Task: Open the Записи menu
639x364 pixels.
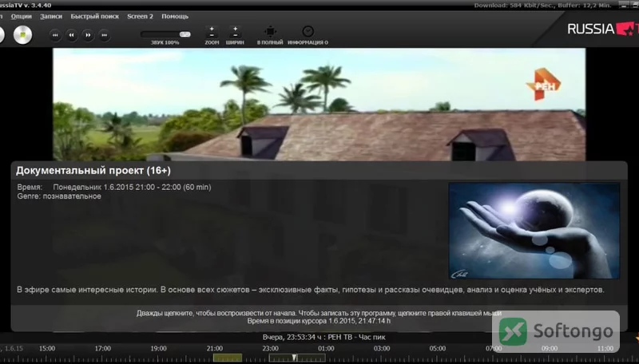Action: tap(51, 16)
